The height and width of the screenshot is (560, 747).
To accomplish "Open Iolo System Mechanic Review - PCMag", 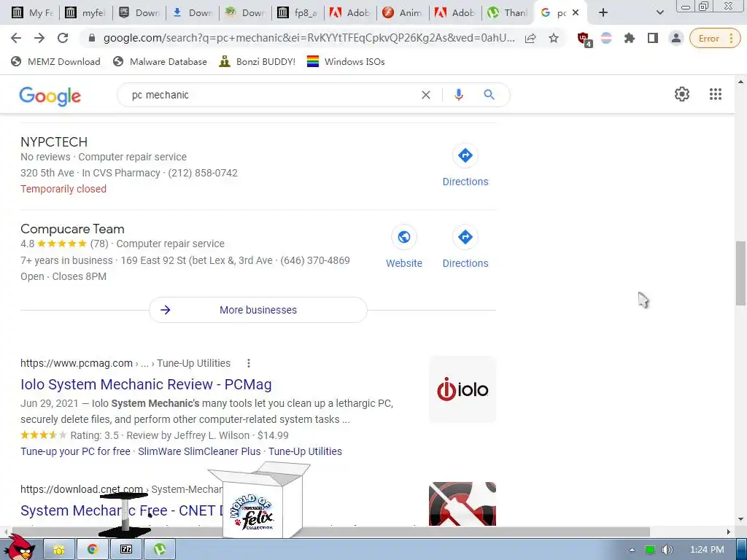I will click(146, 384).
